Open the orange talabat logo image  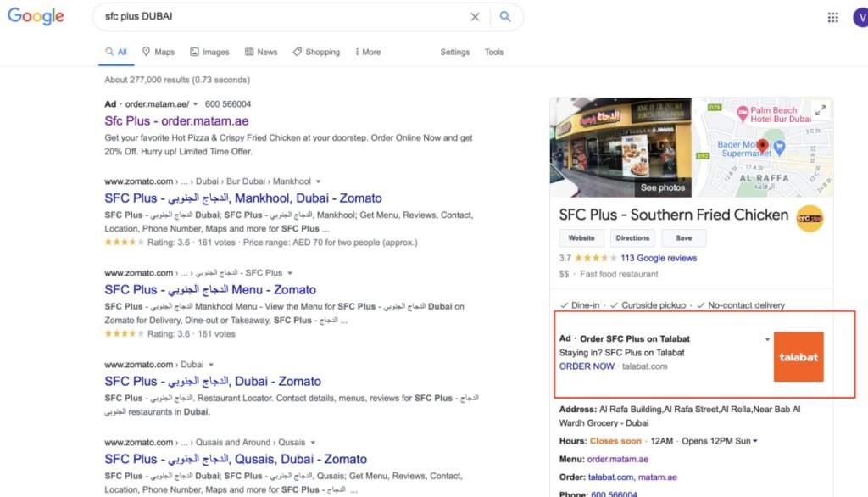798,357
